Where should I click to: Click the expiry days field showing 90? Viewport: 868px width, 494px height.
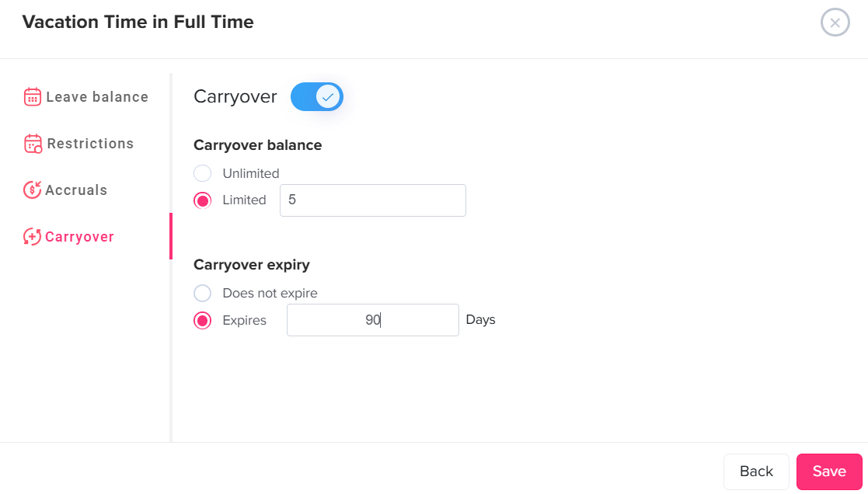click(x=372, y=320)
